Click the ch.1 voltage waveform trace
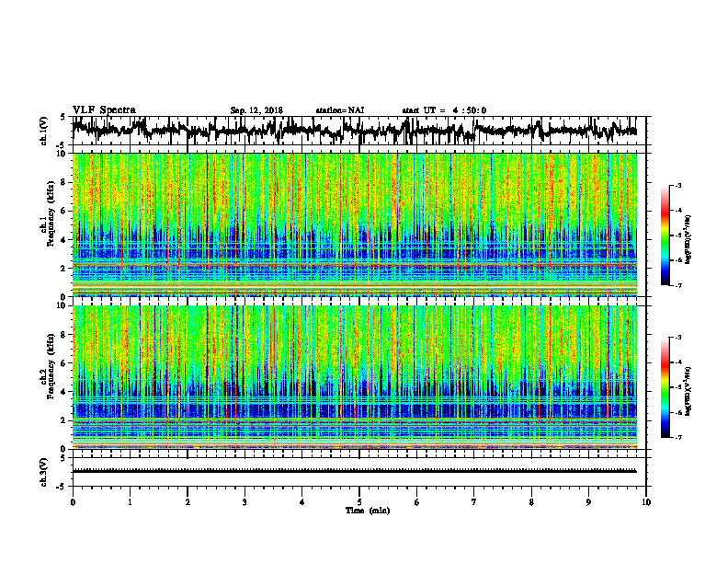Image resolution: width=728 pixels, height=563 pixels. pos(354,130)
